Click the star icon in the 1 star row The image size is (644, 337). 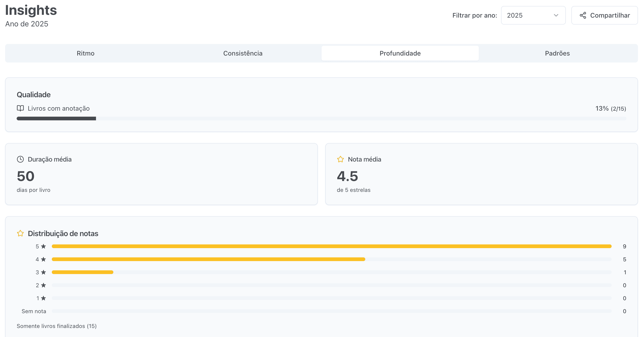(43, 298)
